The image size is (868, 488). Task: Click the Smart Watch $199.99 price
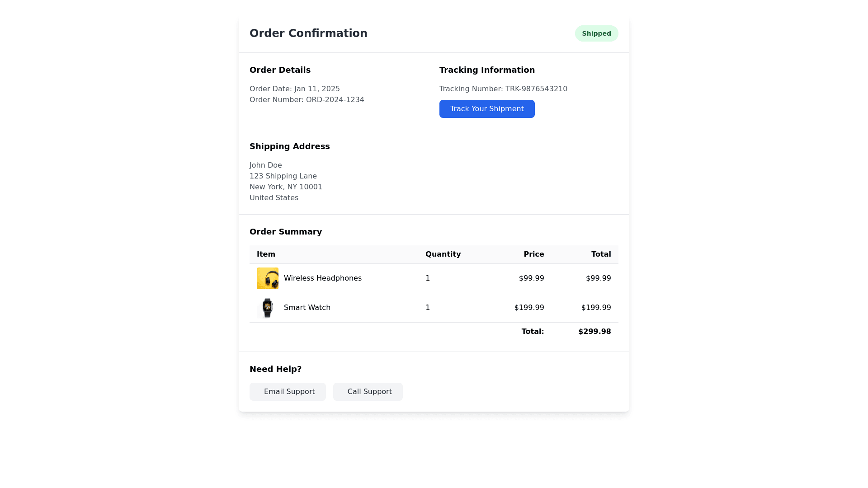529,308
